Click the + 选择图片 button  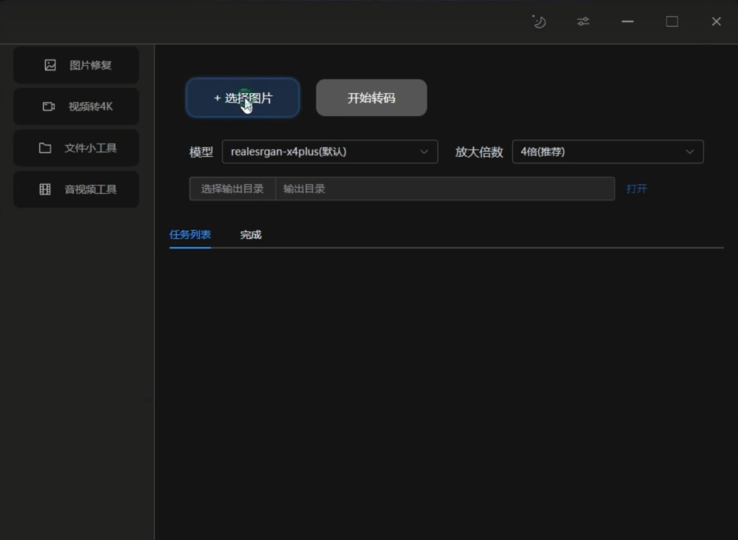242,98
